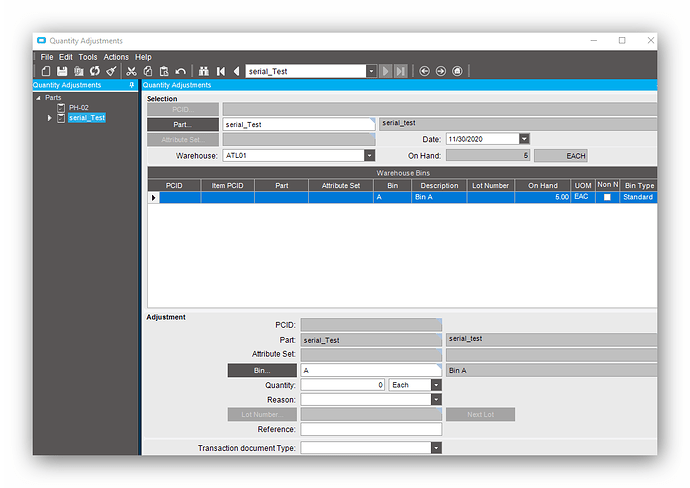
Task: Toggle the Non Nettable checkbox in Bin A row
Action: pyautogui.click(x=607, y=197)
